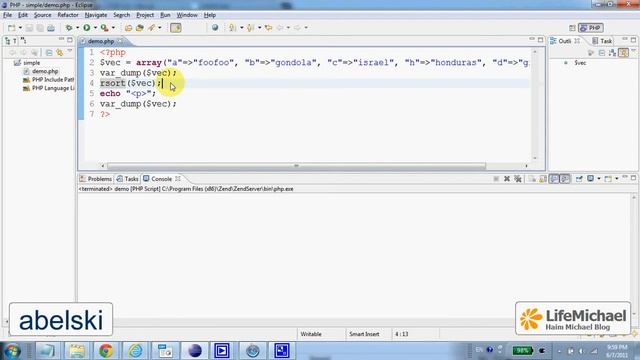Switch to the Task view tab
The width and height of the screenshot is (640, 360).
602,41
